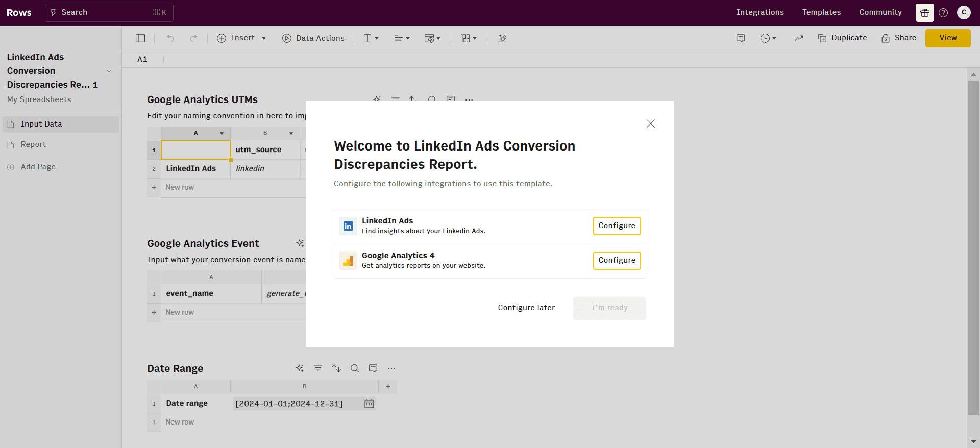Click the Share button
The image size is (980, 448).
pos(899,38)
